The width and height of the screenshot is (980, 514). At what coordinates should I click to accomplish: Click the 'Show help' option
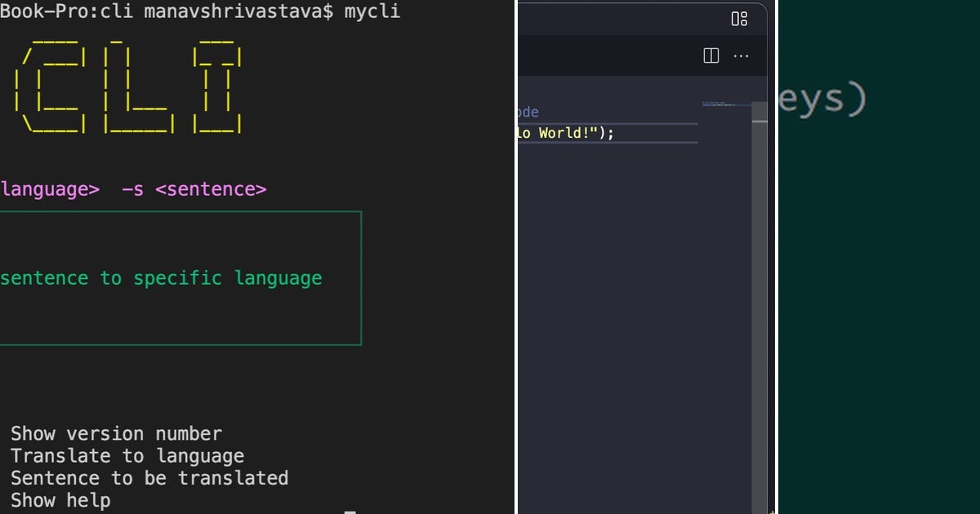(x=61, y=499)
